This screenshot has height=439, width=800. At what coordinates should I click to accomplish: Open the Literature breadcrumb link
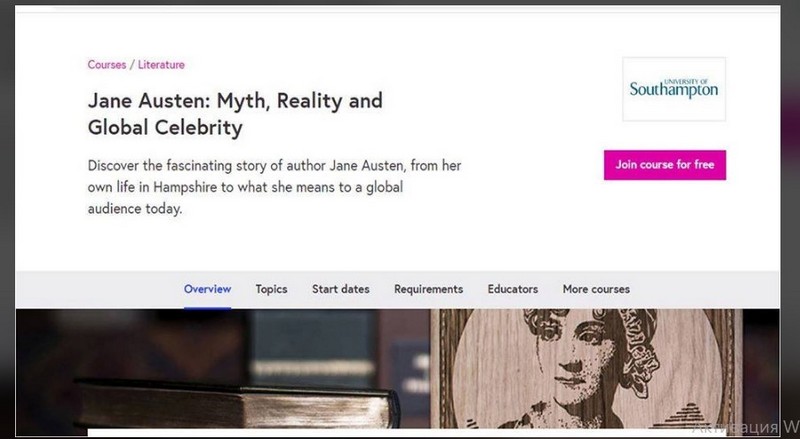[x=161, y=65]
